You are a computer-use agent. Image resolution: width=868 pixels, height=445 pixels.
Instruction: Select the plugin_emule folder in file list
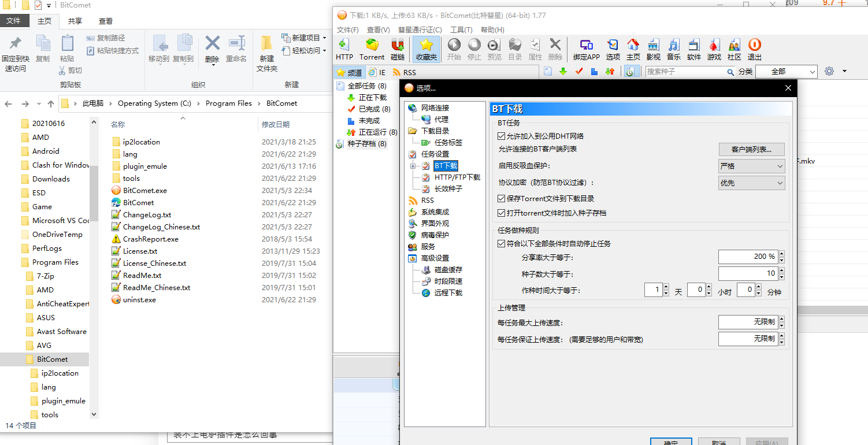click(144, 166)
